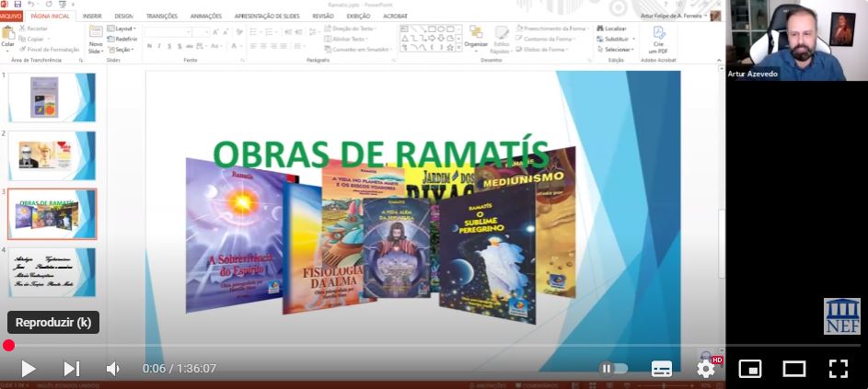
Task: Align text left in paragraph group
Action: coord(252,46)
